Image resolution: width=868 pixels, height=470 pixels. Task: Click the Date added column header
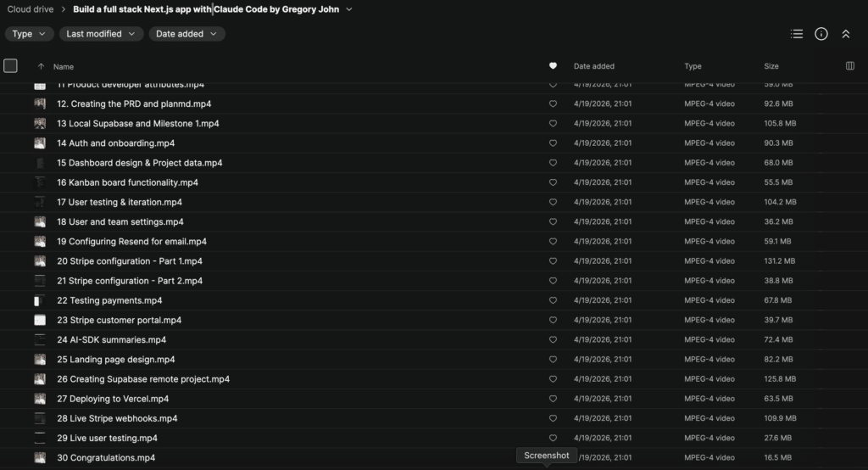point(594,66)
